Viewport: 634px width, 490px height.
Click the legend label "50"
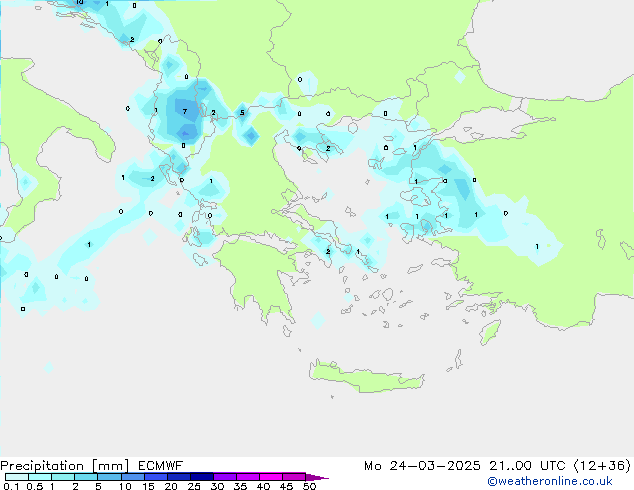tap(309, 486)
